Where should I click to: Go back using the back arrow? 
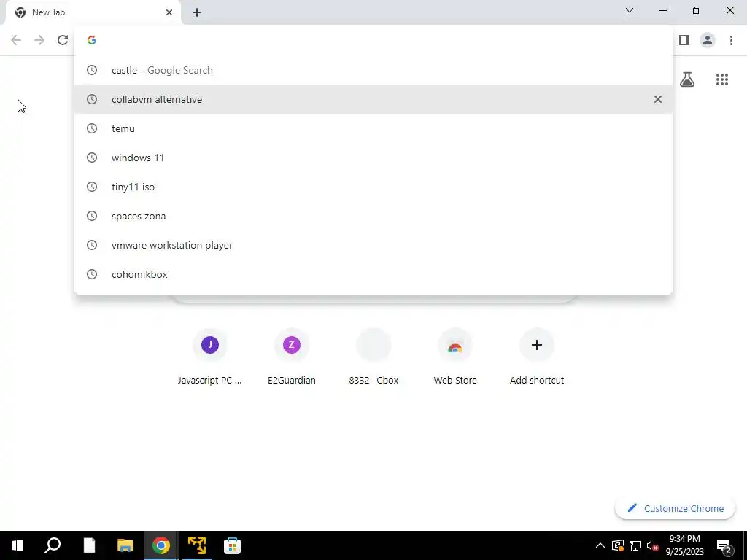tap(16, 40)
